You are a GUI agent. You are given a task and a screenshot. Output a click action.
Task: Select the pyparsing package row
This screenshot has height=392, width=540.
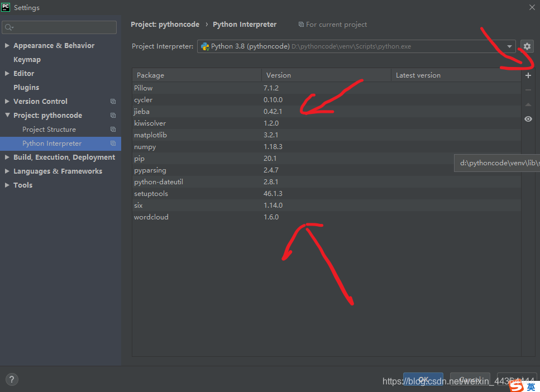327,170
